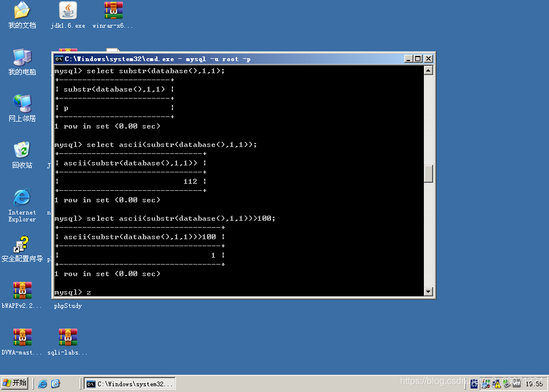The height and width of the screenshot is (392, 549).
Task: Click the cmd vertical scrollbar thumb
Action: [428, 174]
